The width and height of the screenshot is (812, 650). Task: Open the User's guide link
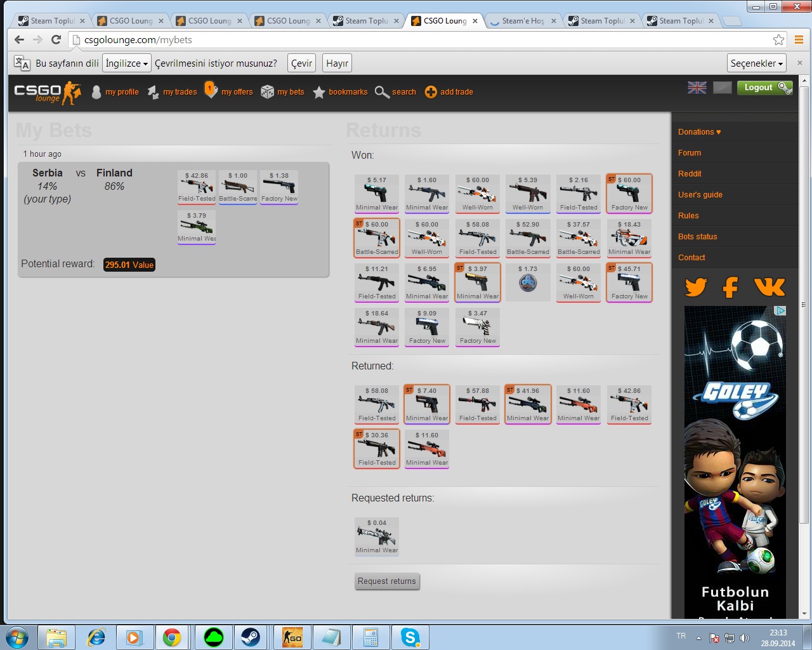[700, 195]
